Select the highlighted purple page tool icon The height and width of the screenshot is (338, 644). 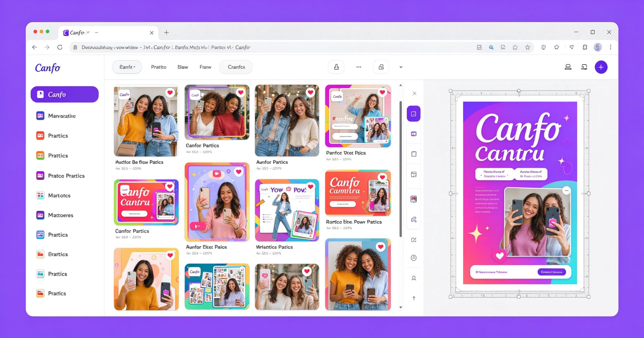(414, 114)
